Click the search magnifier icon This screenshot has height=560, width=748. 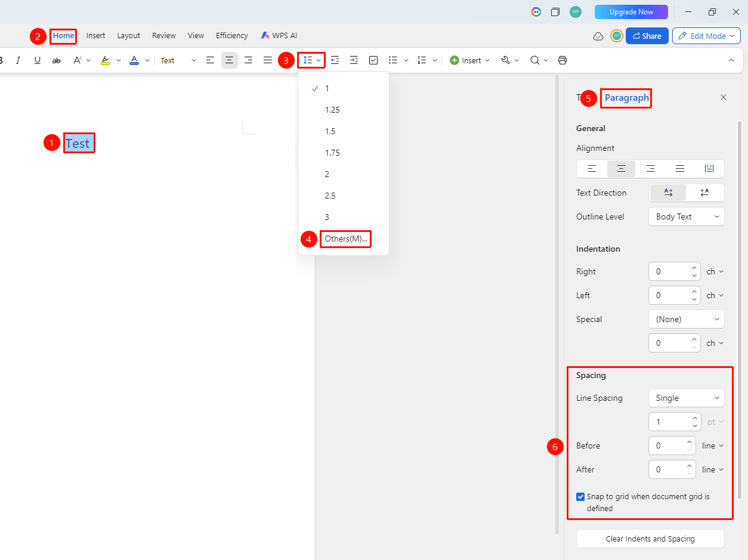pyautogui.click(x=534, y=60)
